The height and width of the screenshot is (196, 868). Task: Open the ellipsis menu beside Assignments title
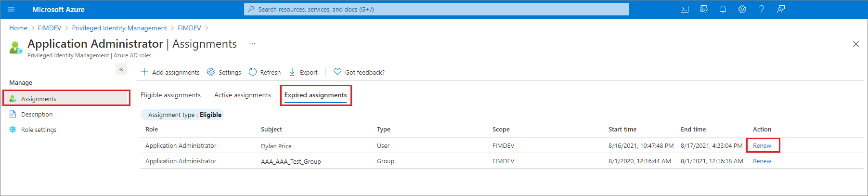tap(252, 44)
